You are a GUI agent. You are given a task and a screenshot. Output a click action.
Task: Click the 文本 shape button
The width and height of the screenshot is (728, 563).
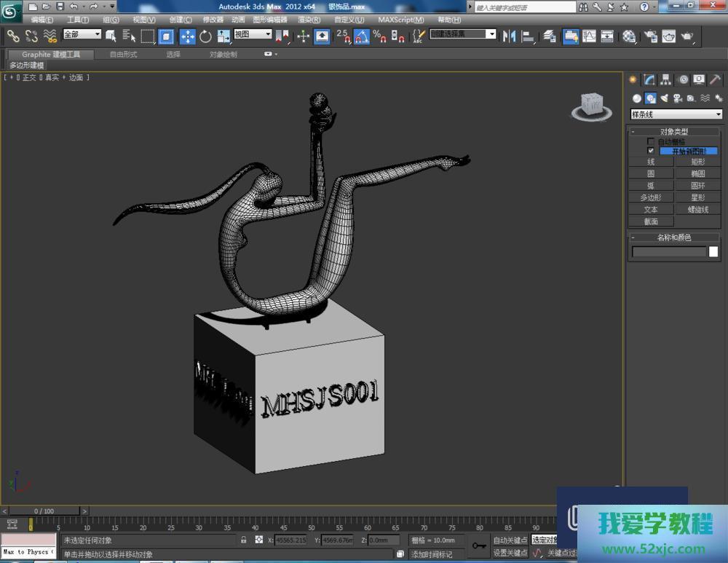click(650, 209)
